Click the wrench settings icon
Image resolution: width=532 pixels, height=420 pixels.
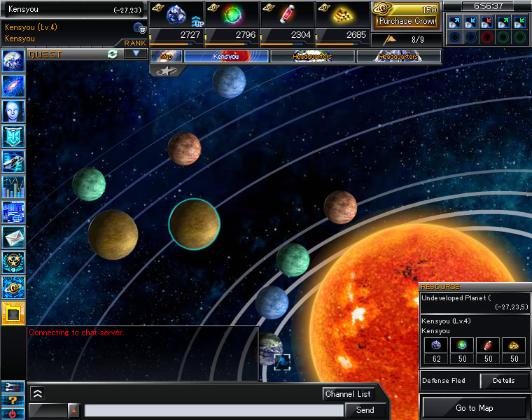(x=13, y=387)
